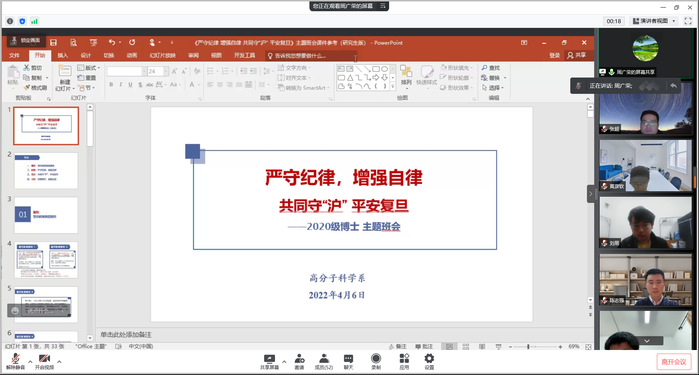
Task: Click 新建幻灯片 New Slide button
Action: tap(65, 78)
